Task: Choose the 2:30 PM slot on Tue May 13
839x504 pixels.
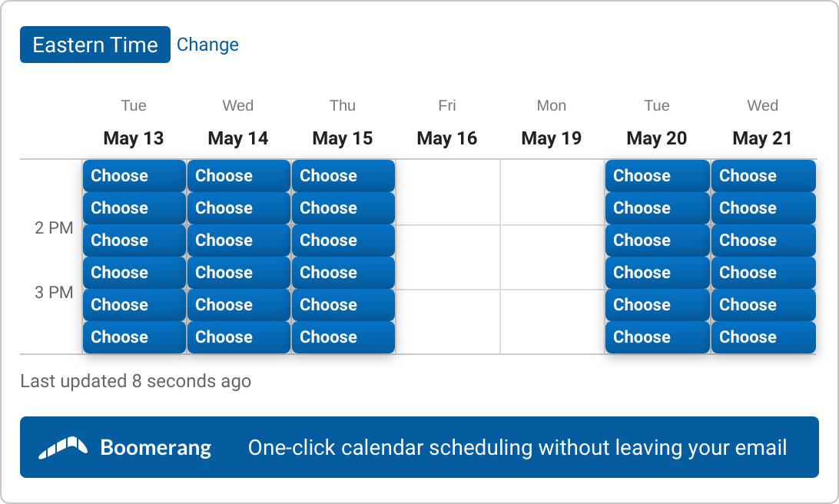Action: tap(134, 272)
